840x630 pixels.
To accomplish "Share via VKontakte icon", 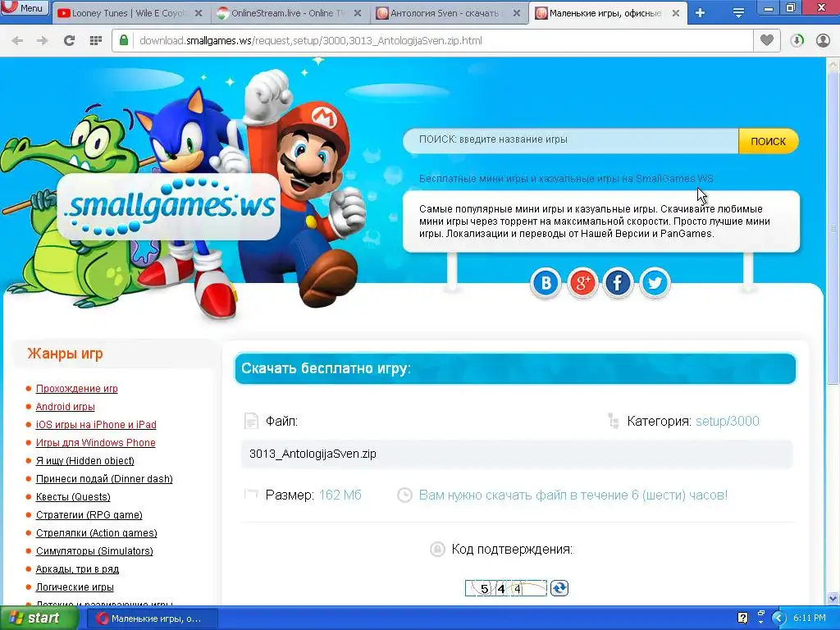I will tap(546, 282).
